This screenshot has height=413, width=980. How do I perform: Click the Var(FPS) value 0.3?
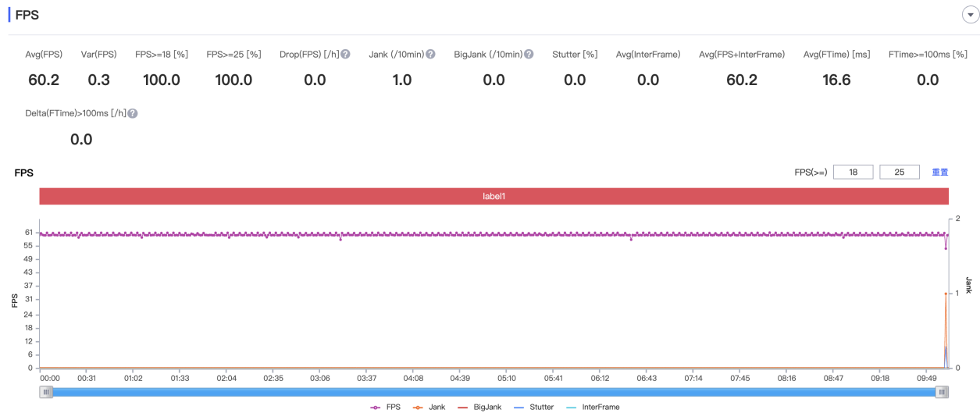click(99, 80)
